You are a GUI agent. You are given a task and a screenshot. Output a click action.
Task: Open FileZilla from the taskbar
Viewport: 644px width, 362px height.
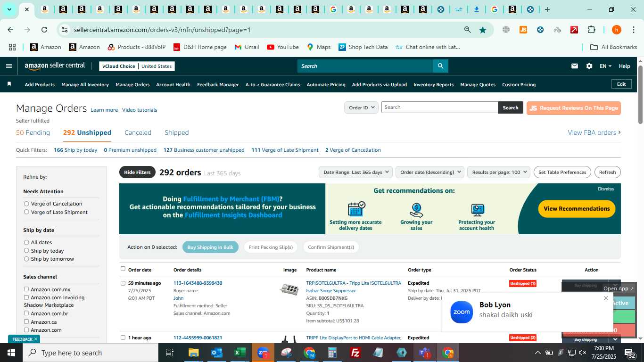click(355, 353)
